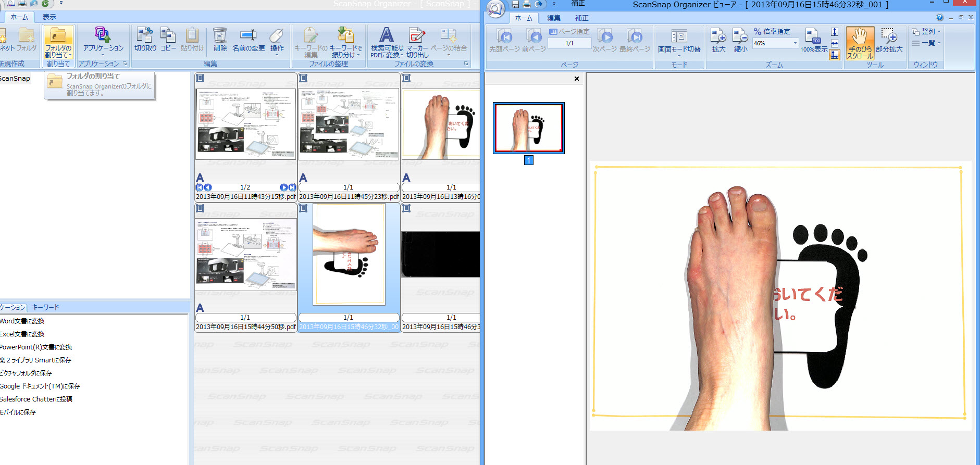
Task: Open the 46% zoom ratio combo box
Action: pyautogui.click(x=795, y=43)
